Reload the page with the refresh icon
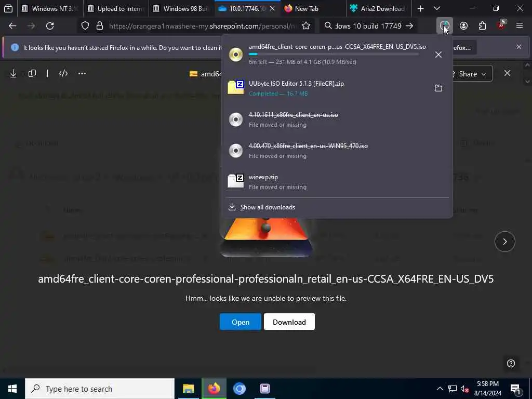532x399 pixels. [x=50, y=26]
